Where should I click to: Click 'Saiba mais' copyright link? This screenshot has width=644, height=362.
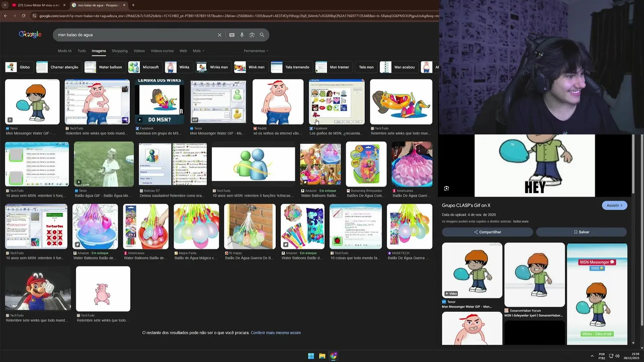[521, 221]
